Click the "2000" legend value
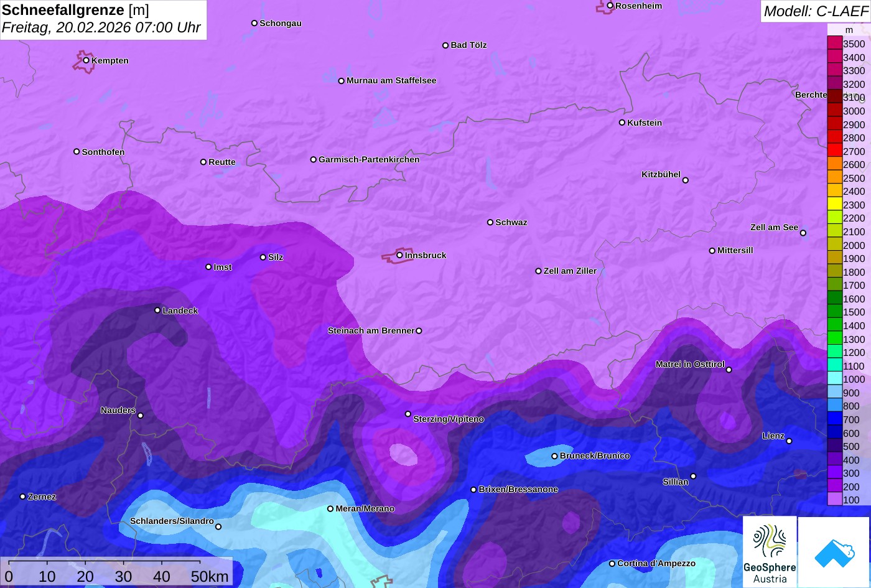This screenshot has width=871, height=588. pyautogui.click(x=854, y=245)
